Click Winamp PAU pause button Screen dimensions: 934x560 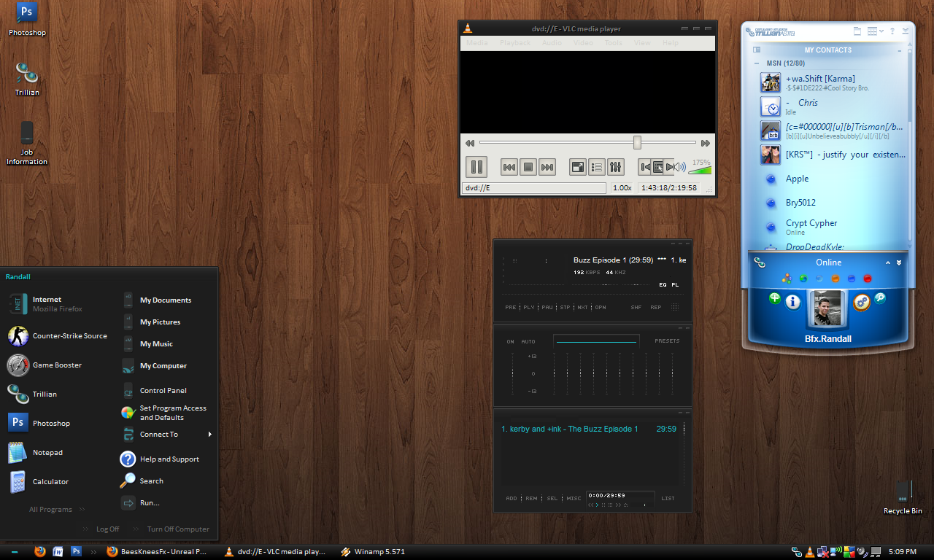tap(547, 307)
